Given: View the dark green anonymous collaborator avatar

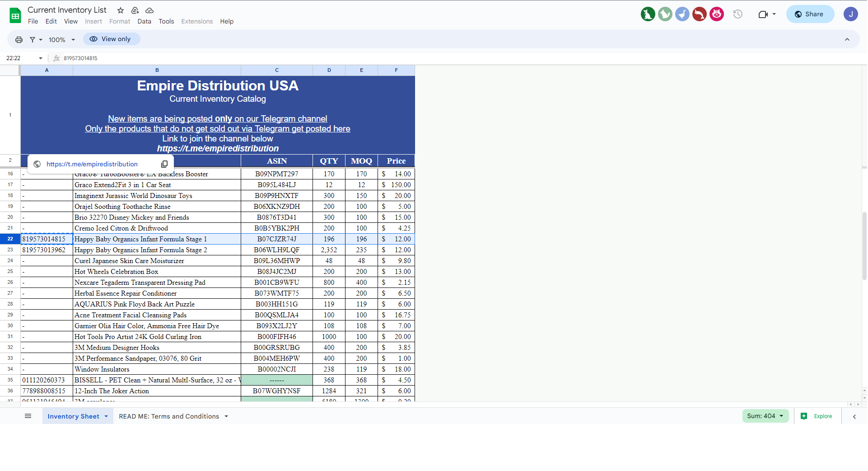Looking at the screenshot, I should 648,14.
